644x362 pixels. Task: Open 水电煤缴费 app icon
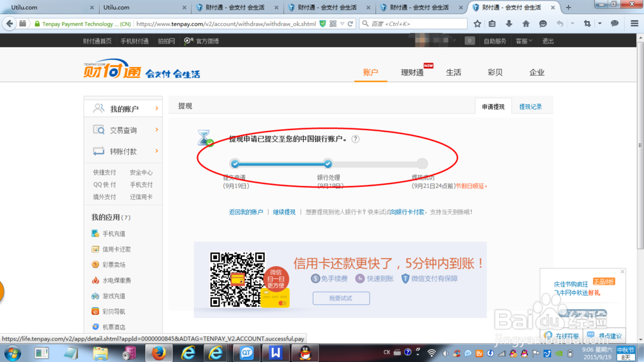[x=95, y=280]
